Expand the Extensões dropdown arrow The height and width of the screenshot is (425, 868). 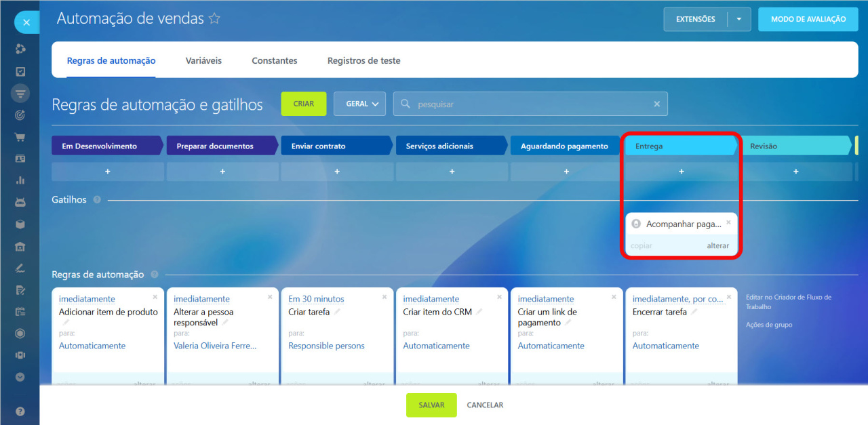pyautogui.click(x=739, y=20)
